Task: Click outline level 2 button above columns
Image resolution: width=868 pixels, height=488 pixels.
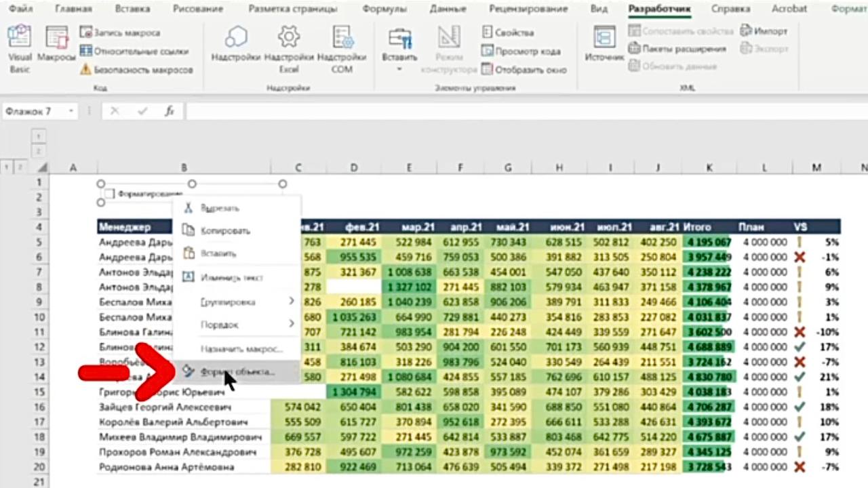Action: click(x=38, y=150)
